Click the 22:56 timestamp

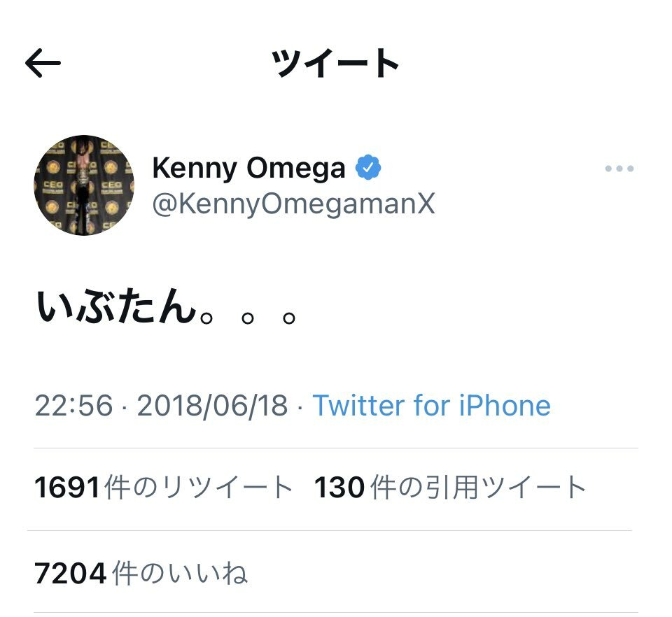click(73, 406)
